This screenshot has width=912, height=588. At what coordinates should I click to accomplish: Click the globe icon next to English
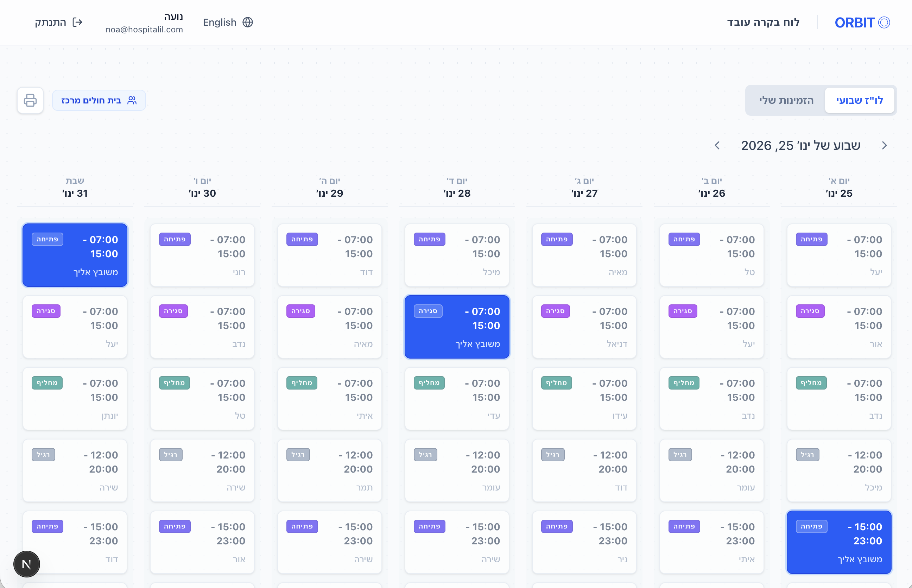[247, 23]
